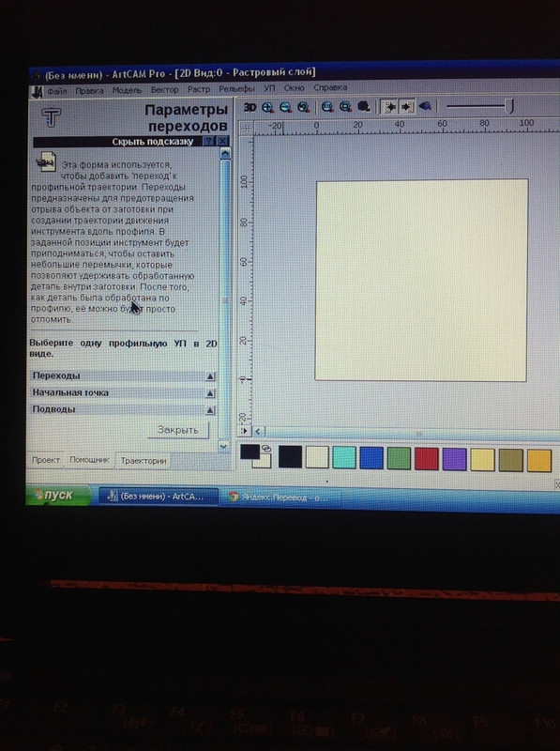Click the previous zoom magnifier icon
The height and width of the screenshot is (751, 560).
tap(303, 107)
